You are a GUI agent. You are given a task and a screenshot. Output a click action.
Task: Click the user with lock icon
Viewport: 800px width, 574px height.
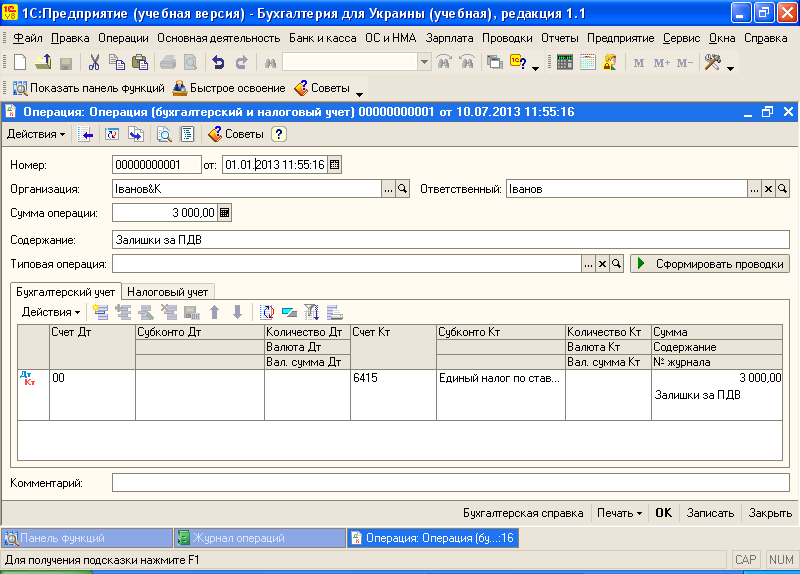(610, 63)
